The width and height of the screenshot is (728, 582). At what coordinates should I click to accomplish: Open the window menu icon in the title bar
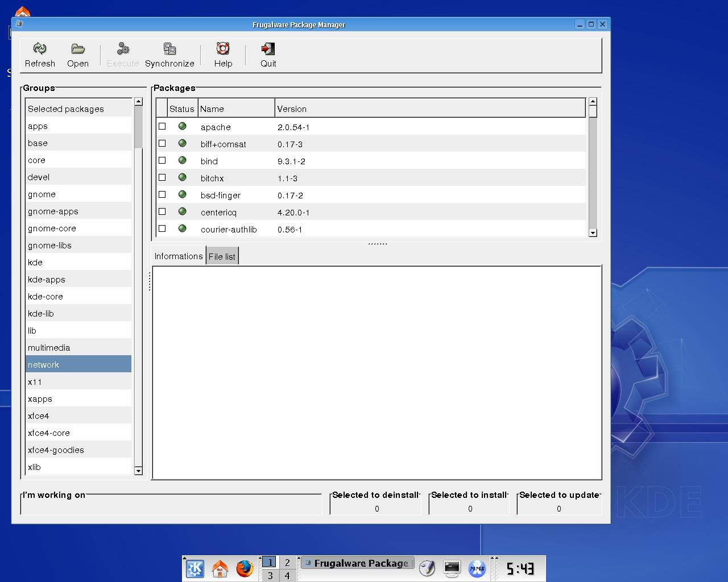coord(19,24)
